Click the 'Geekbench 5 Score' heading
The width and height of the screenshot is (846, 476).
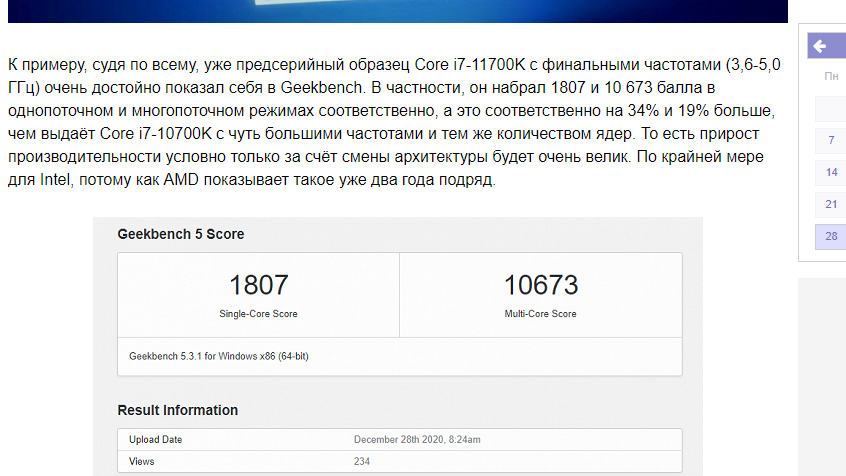[181, 234]
